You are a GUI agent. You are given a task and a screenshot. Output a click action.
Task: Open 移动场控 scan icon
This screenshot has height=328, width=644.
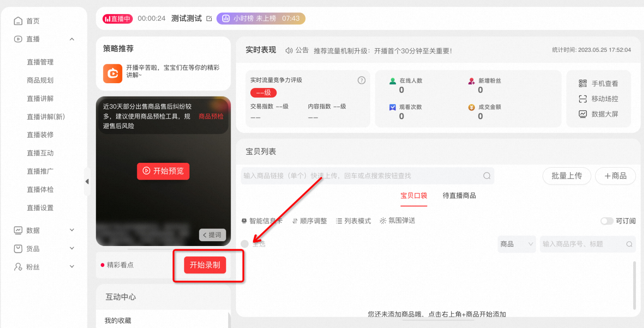point(582,99)
